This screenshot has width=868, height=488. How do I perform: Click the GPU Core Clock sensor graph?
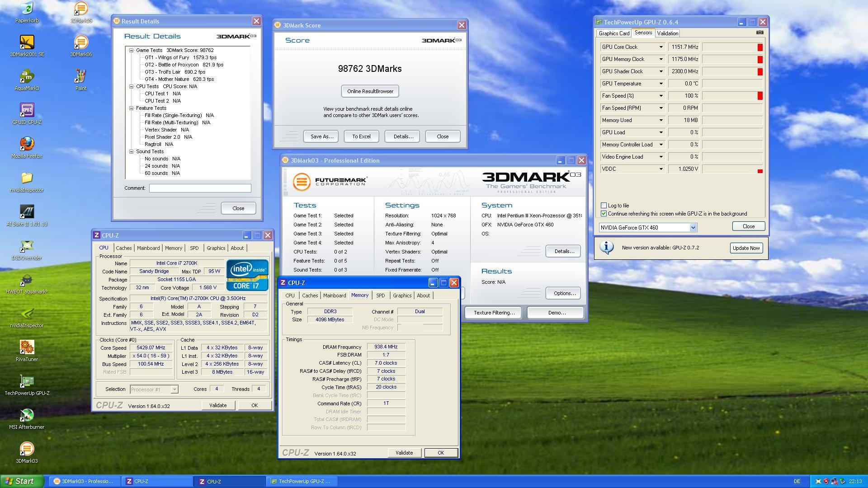pyautogui.click(x=732, y=47)
